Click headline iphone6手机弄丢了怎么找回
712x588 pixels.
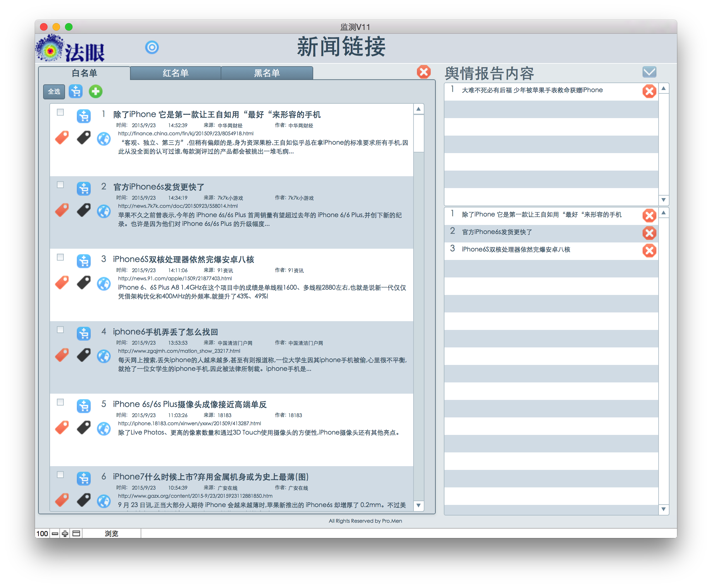(x=165, y=331)
